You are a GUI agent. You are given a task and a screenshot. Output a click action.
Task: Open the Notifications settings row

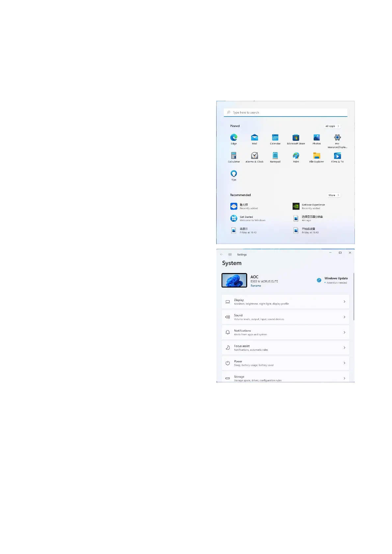tap(285, 332)
